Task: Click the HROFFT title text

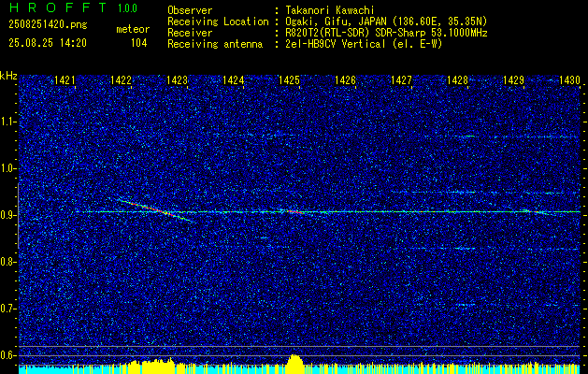Action: [x=59, y=7]
